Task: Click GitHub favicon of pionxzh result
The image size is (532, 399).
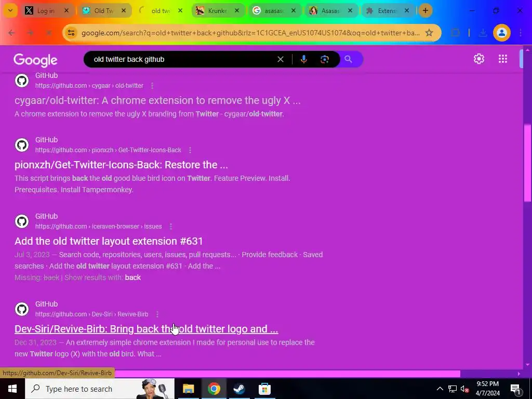Action: pos(22,145)
